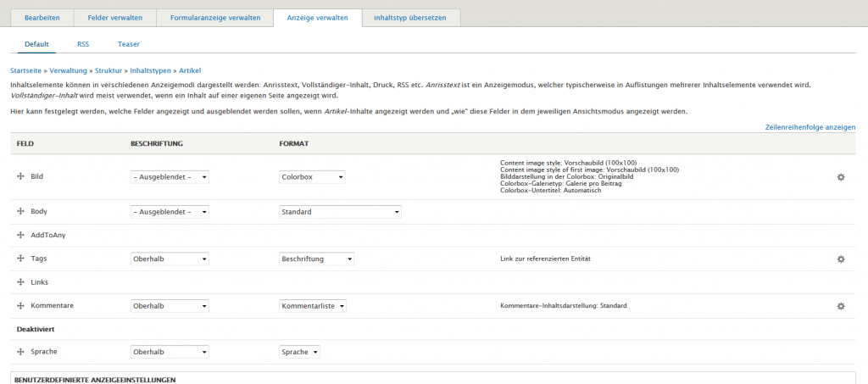Click the drag handle for Tags row

tap(20, 259)
